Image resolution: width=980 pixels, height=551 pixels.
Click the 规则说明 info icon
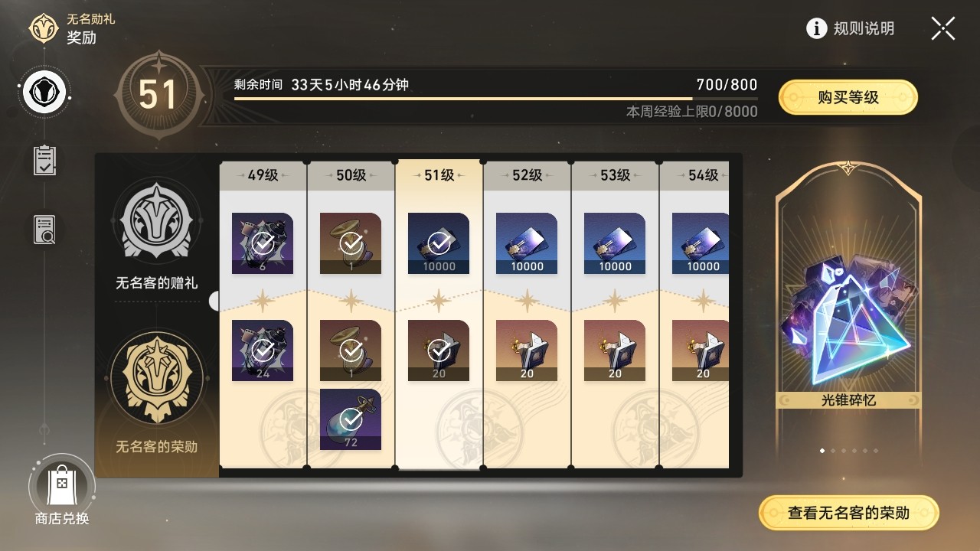[817, 29]
